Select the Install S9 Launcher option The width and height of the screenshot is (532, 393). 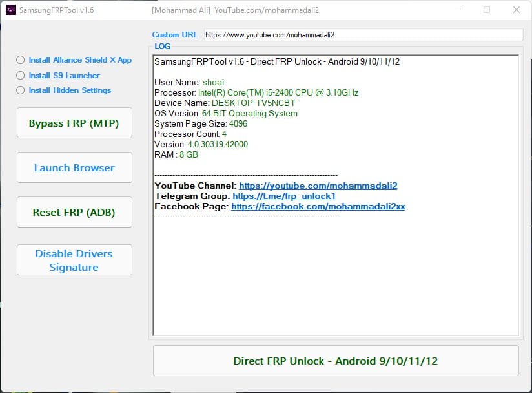tap(20, 76)
